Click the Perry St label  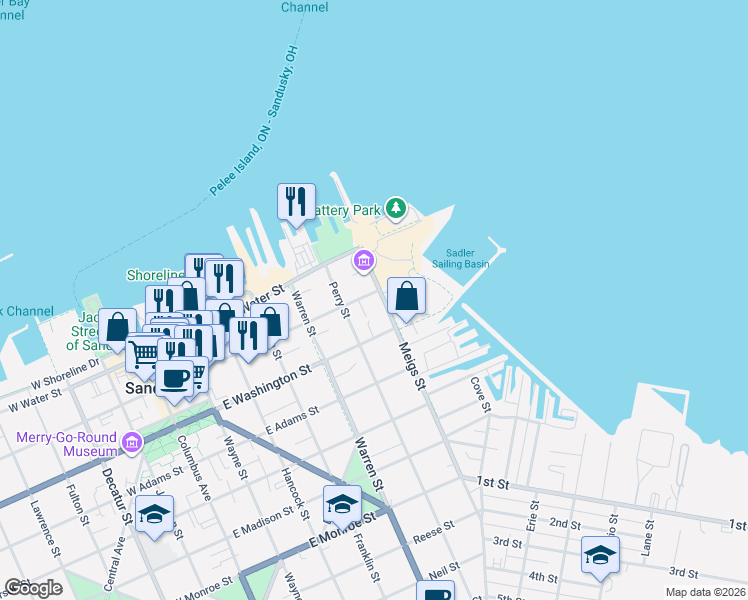pyautogui.click(x=339, y=300)
